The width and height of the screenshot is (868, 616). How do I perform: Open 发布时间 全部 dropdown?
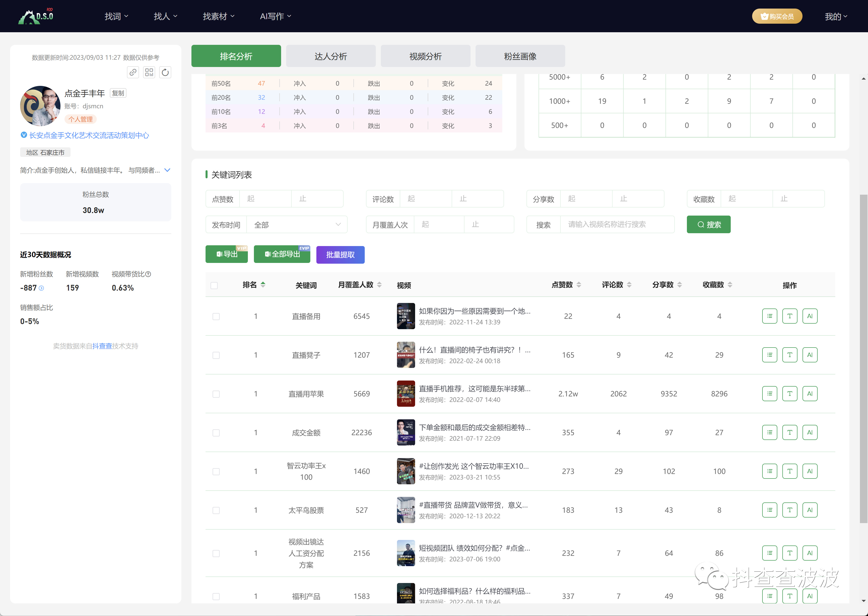coord(297,225)
